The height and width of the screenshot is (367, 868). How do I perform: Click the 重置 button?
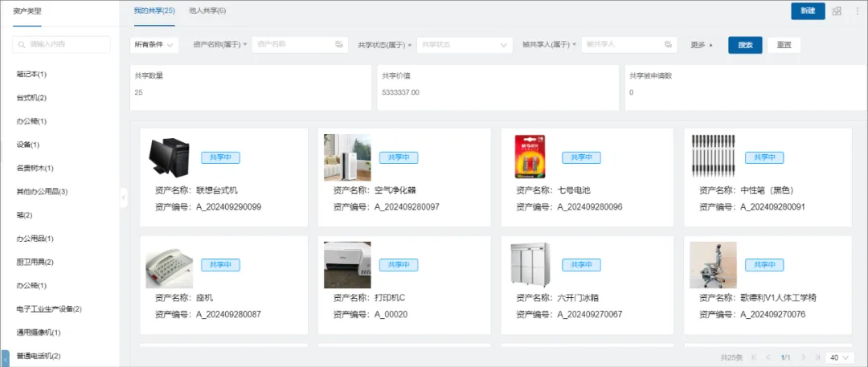(784, 45)
